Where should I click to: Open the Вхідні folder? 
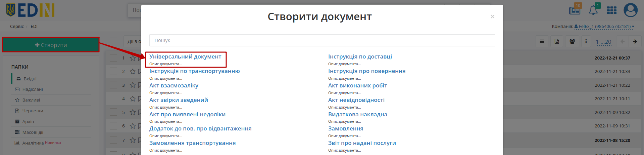[x=30, y=79]
